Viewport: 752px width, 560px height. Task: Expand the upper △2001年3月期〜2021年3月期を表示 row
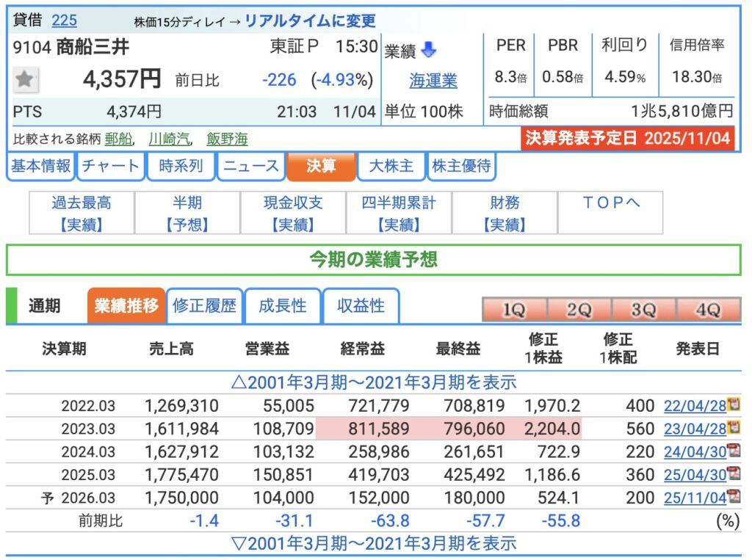coord(373,382)
